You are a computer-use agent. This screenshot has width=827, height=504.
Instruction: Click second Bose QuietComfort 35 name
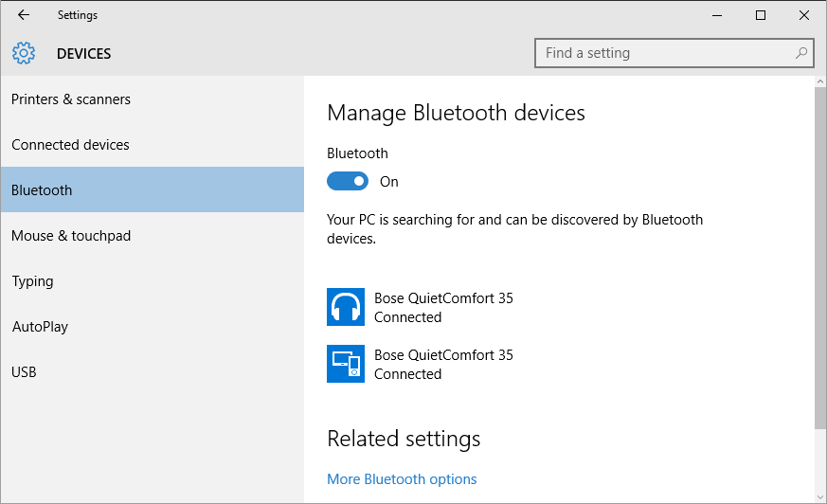[x=443, y=355]
